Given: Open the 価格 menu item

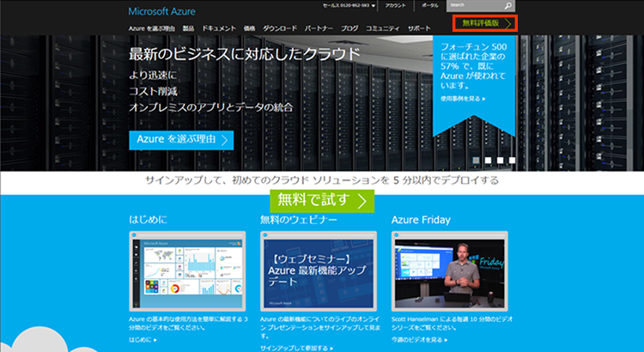Looking at the screenshot, I should 247,28.
